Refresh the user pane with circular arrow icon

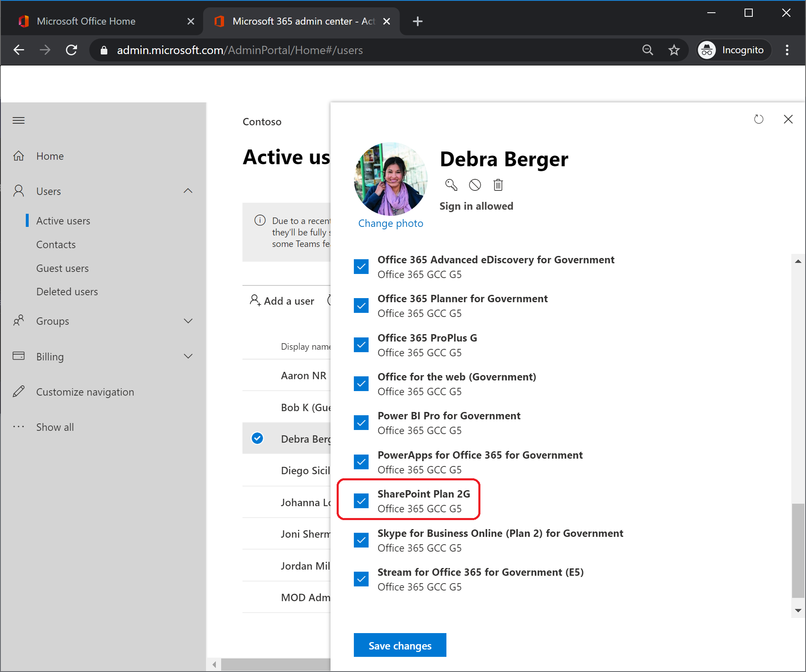(758, 119)
